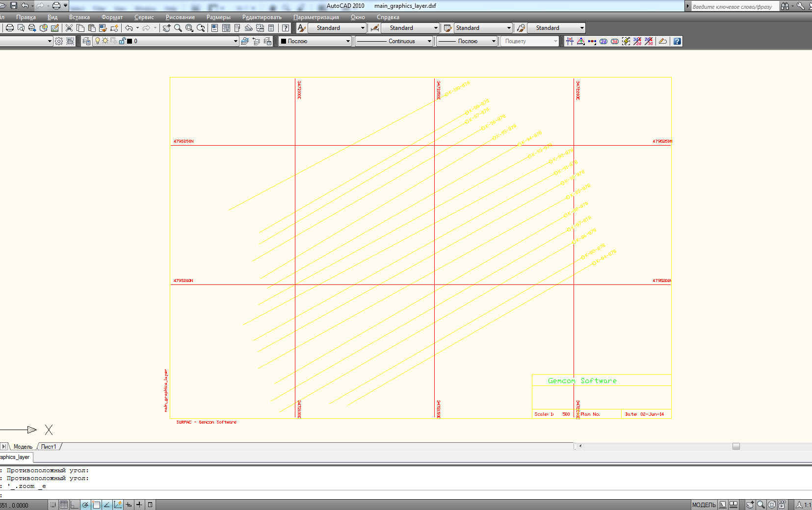The width and height of the screenshot is (812, 510).
Task: Select the realtime Zoom magnifier tool
Action: click(178, 28)
